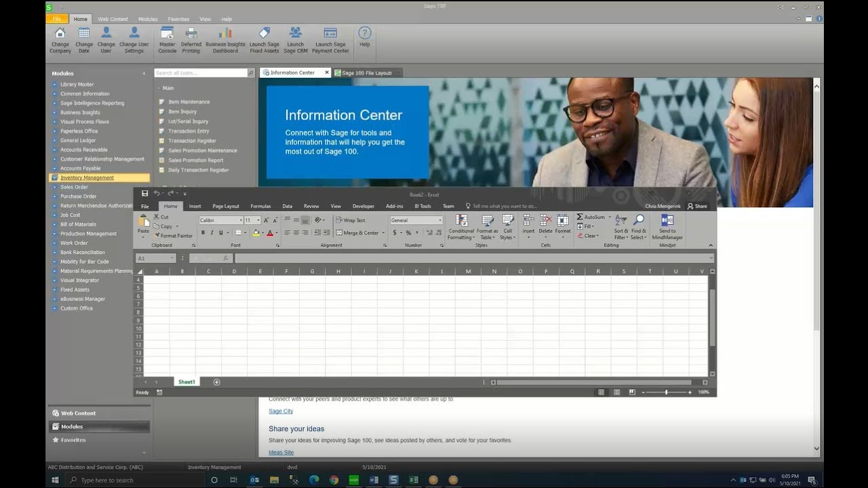
Task: Toggle Align Left in Excel Alignment group
Action: pos(287,232)
